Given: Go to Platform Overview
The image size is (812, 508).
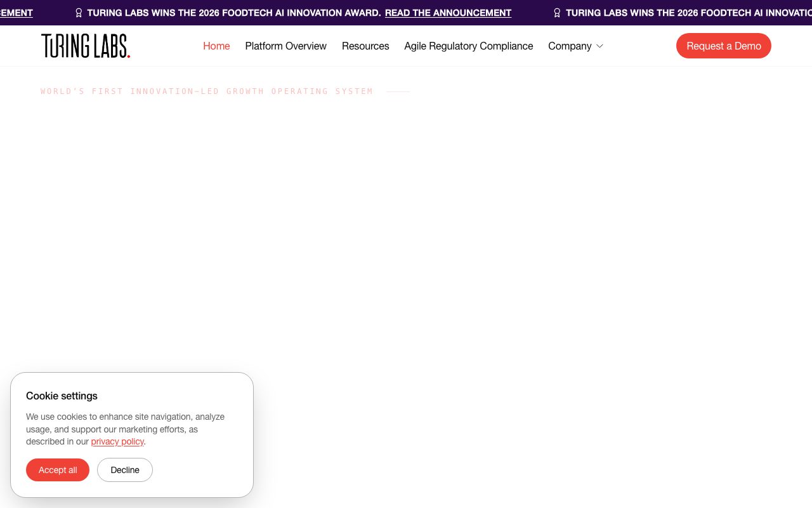Looking at the screenshot, I should click(285, 46).
